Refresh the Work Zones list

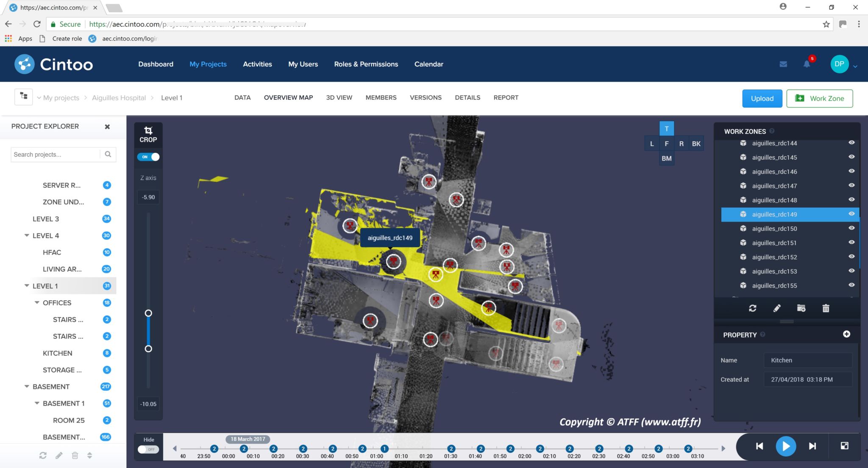tap(752, 308)
